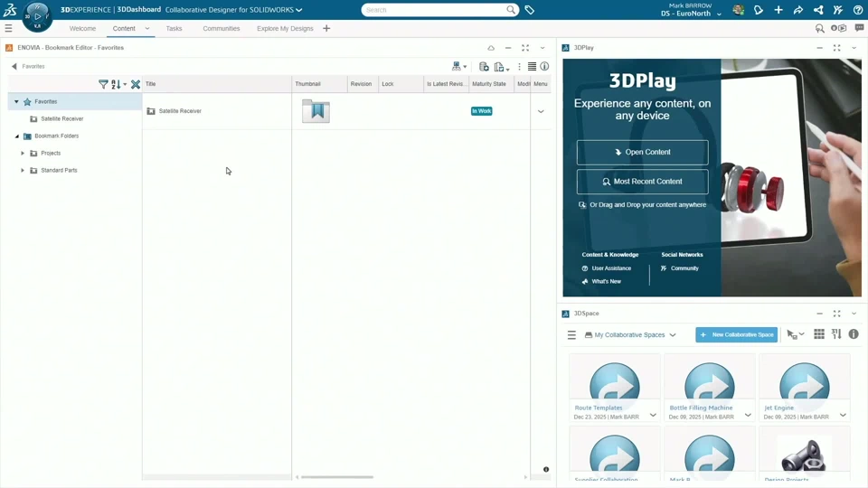Click the vertical three-dot more icon in Bookmark Editor
868x488 pixels.
click(519, 66)
